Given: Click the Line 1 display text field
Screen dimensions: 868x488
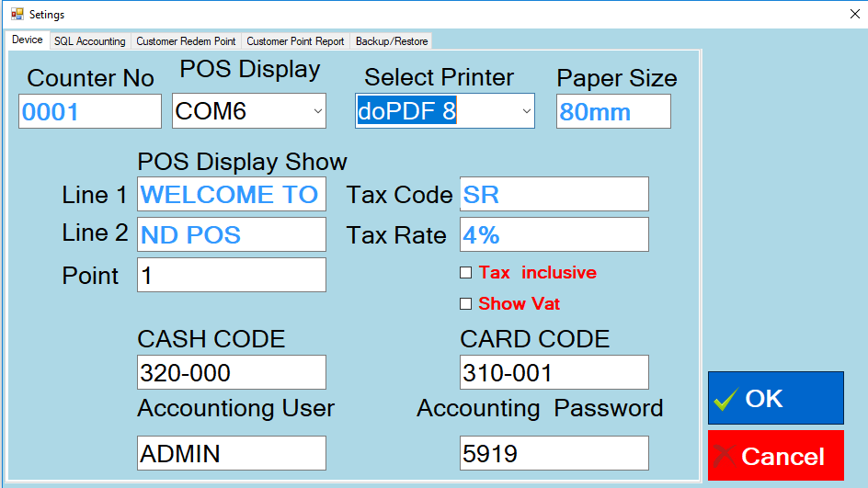Looking at the screenshot, I should click(x=231, y=195).
